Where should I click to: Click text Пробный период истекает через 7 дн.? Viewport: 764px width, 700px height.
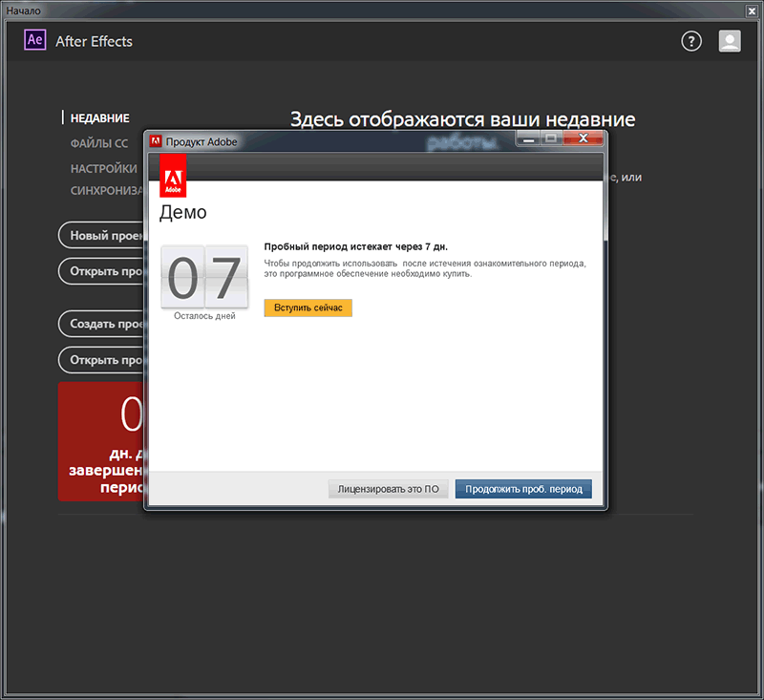click(x=355, y=246)
